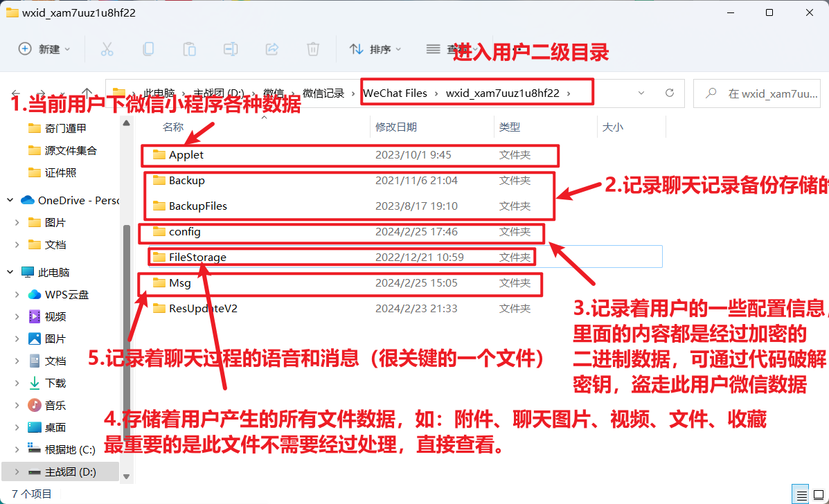The image size is (829, 504).
Task: Click the Delete trash can icon
Action: coord(313,49)
